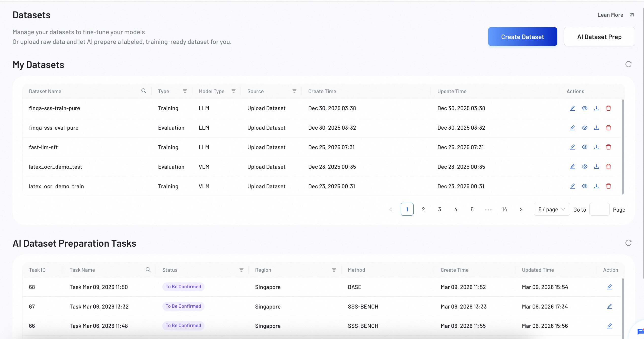Click the preparation tasks table scrollbar
The image size is (644, 339).
pyautogui.click(x=623, y=308)
